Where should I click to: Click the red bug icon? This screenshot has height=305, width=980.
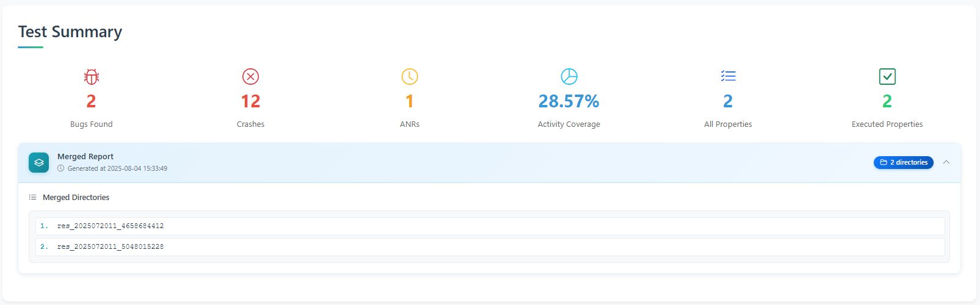click(92, 77)
